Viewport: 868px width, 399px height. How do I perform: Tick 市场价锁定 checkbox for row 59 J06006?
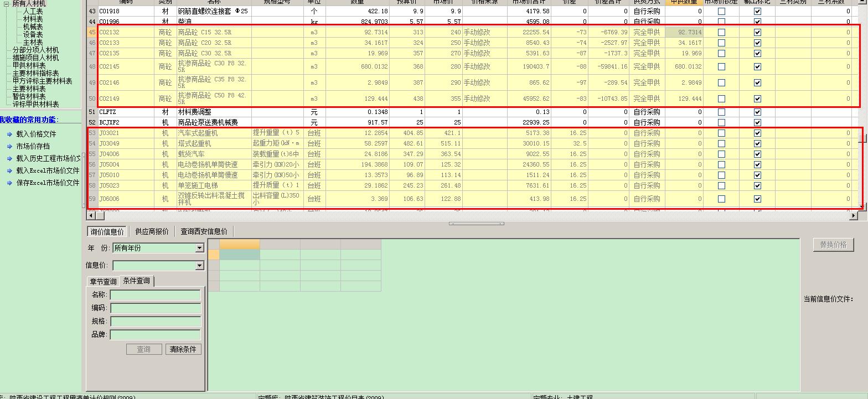point(721,199)
